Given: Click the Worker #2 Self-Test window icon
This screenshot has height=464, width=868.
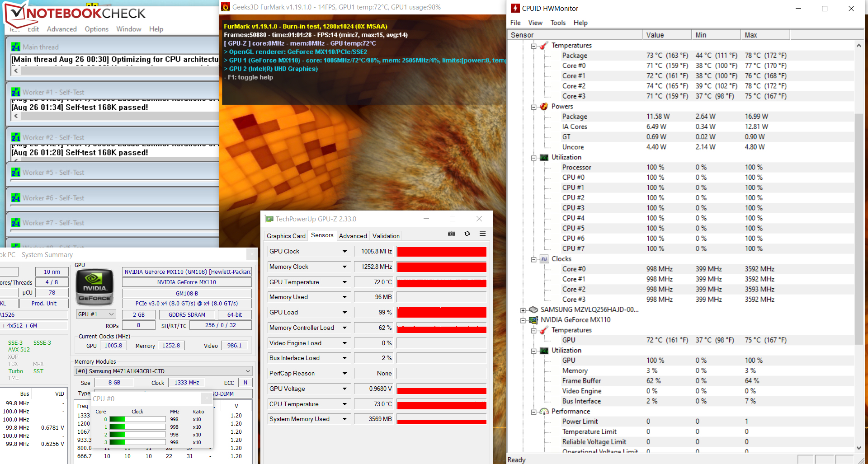Looking at the screenshot, I should (16, 137).
